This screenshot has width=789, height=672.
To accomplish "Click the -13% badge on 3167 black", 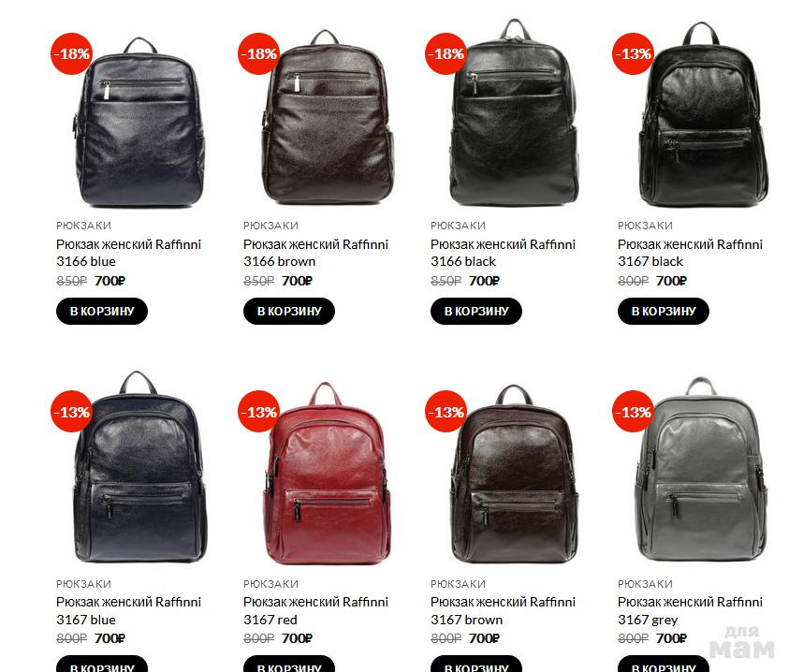I will 633,54.
